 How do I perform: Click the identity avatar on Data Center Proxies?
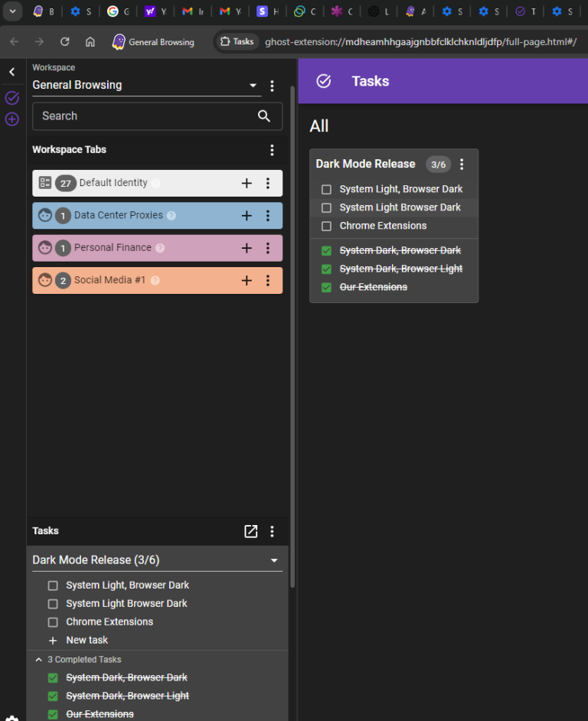coord(44,215)
